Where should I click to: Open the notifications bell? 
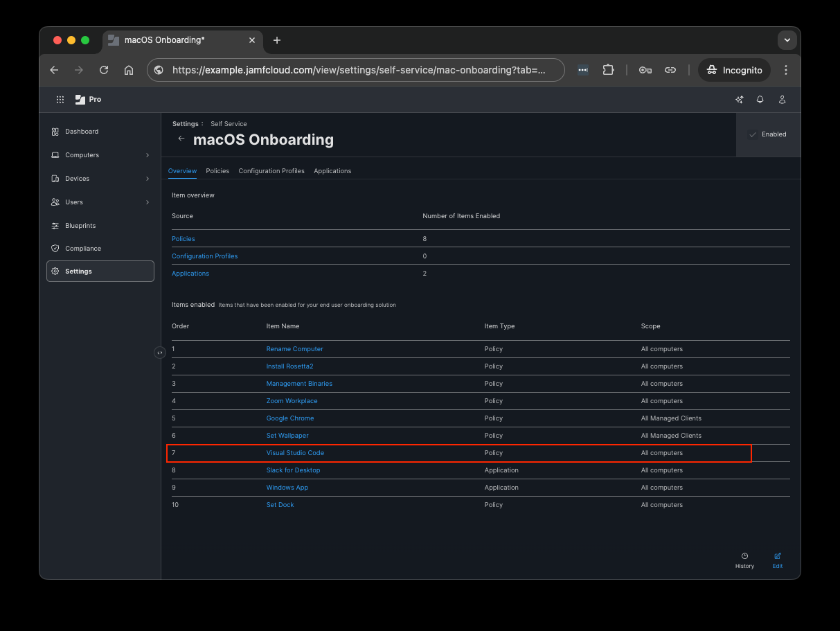click(x=760, y=100)
